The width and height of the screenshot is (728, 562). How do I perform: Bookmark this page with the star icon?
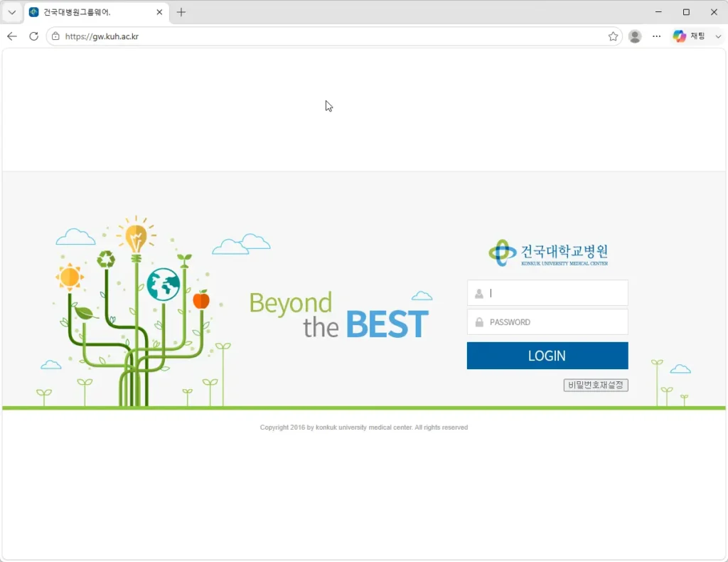coord(613,36)
